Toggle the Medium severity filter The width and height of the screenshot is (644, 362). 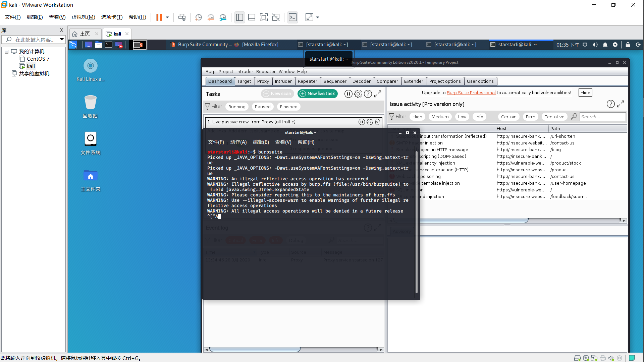tap(440, 117)
